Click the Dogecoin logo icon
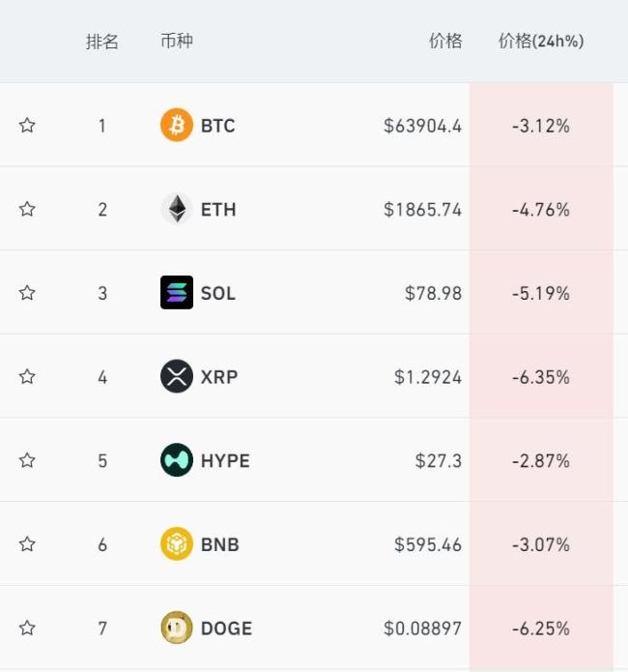The image size is (628, 672). (177, 628)
